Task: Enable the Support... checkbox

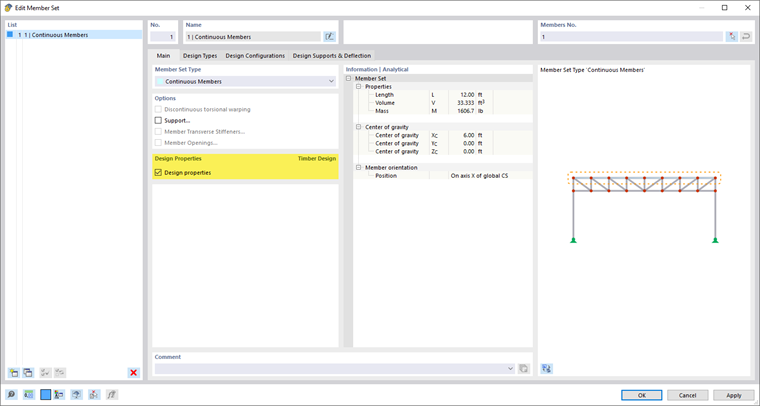Action: 158,121
